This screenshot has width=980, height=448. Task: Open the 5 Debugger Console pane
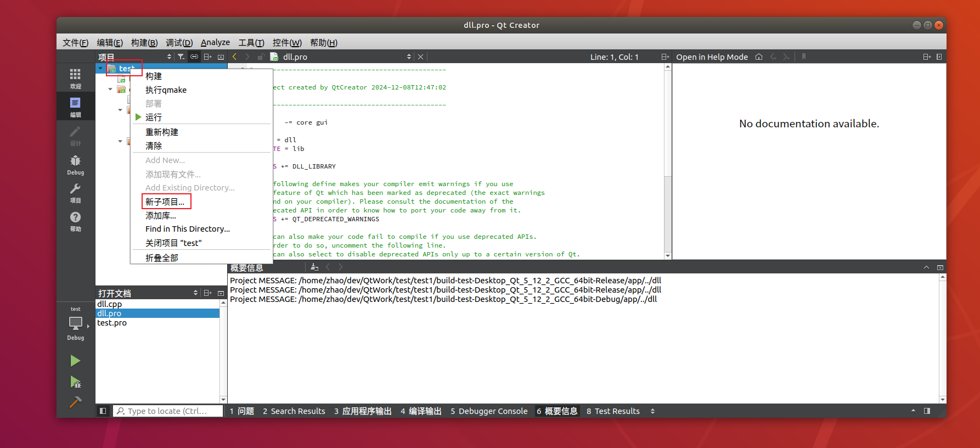pyautogui.click(x=489, y=411)
